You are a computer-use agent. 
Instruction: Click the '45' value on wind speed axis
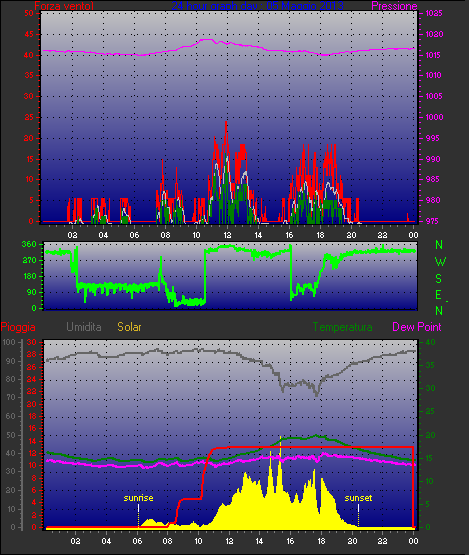29,34
